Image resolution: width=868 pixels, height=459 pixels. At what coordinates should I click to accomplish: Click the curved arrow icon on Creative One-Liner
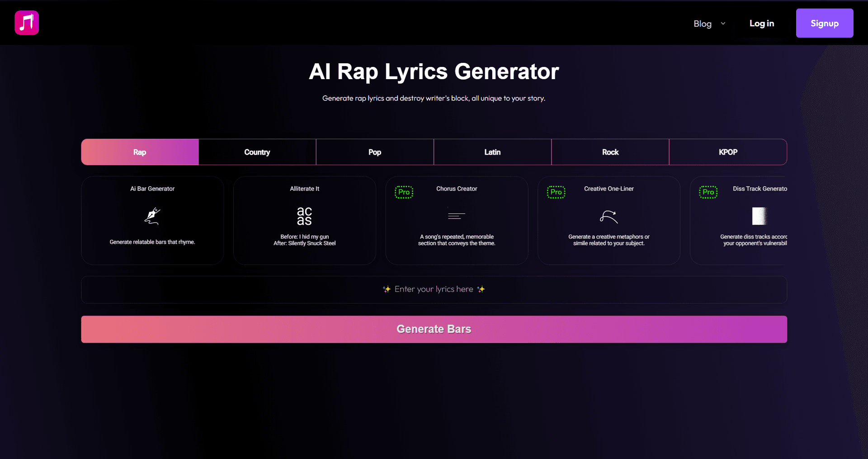[609, 217]
